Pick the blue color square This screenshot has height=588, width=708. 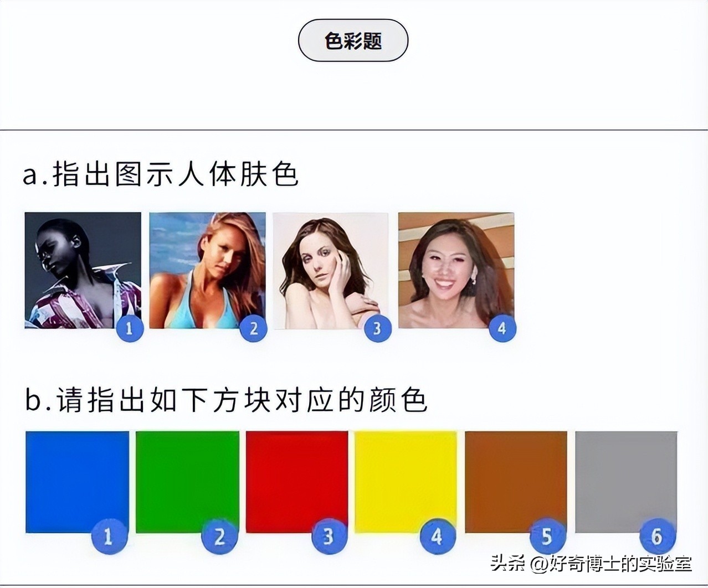(x=77, y=482)
